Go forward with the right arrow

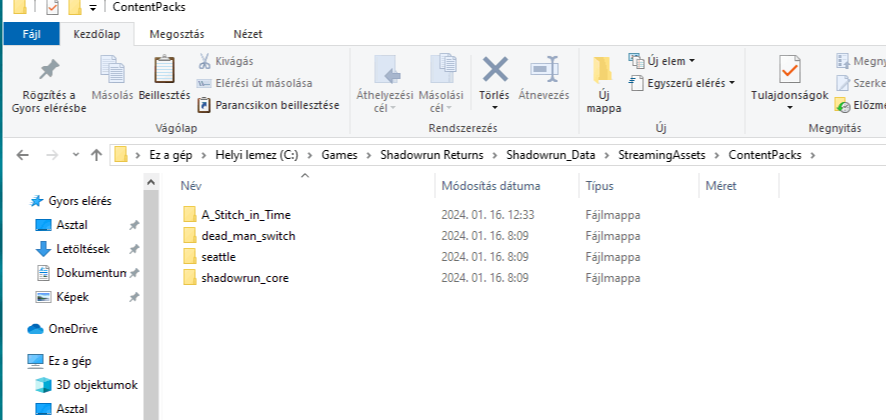52,155
